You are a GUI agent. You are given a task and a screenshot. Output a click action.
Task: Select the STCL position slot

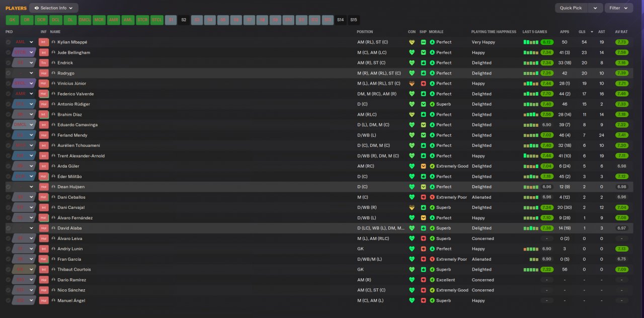click(157, 20)
